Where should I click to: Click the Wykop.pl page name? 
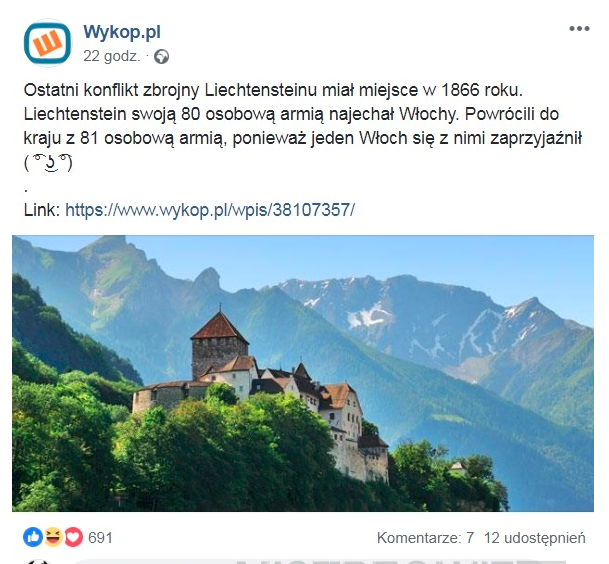[x=122, y=32]
